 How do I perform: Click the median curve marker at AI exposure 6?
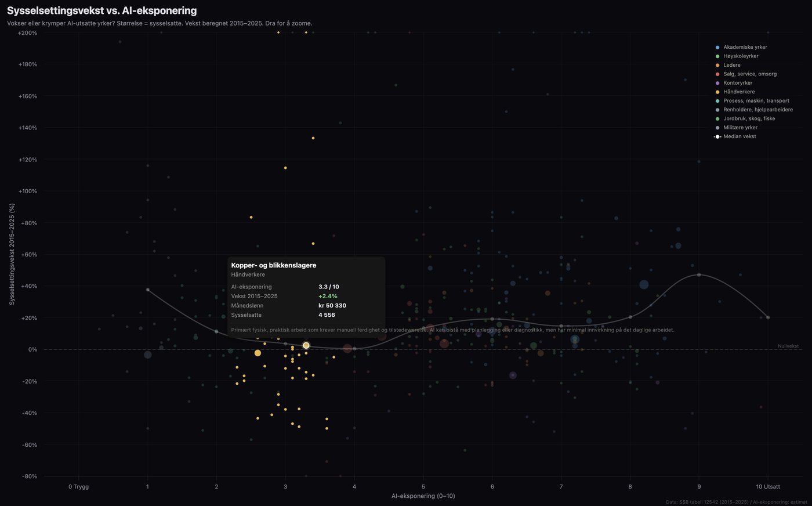coord(492,319)
